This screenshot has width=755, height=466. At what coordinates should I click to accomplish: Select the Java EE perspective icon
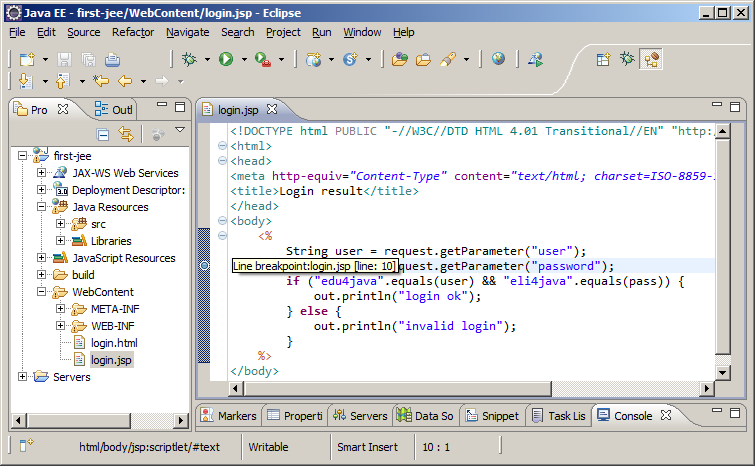[x=651, y=59]
